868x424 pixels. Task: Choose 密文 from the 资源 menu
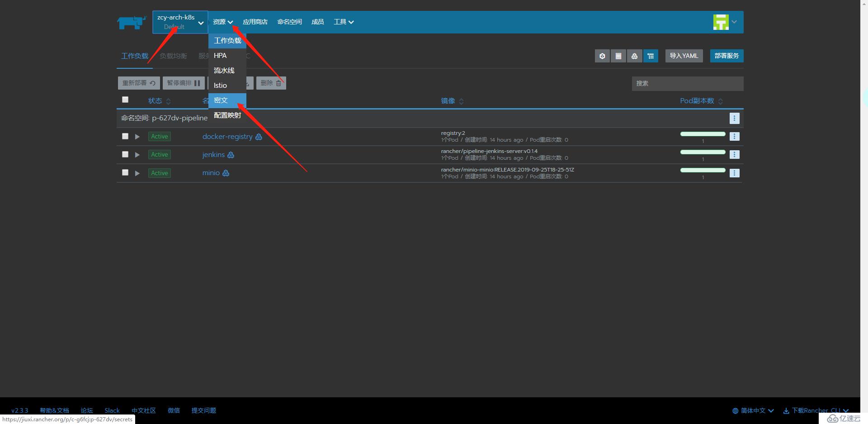pos(227,100)
